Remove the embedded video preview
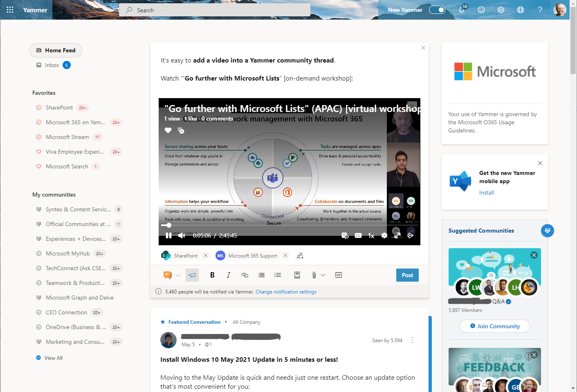Viewport: 577px width, 392px height. (x=412, y=105)
